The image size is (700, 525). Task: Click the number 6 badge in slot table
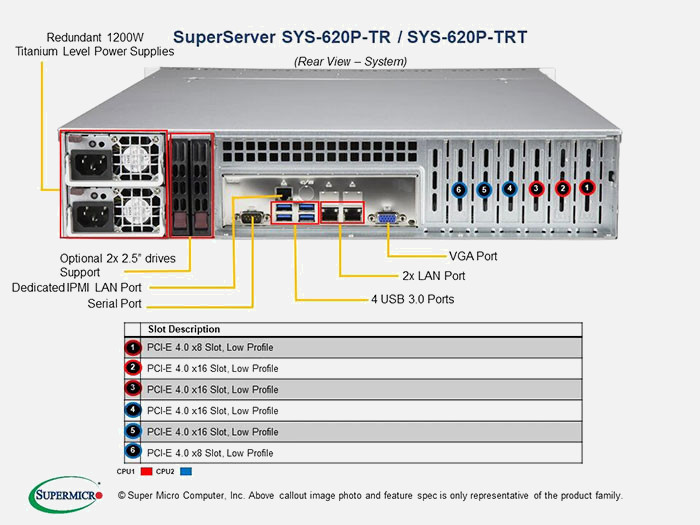(133, 451)
